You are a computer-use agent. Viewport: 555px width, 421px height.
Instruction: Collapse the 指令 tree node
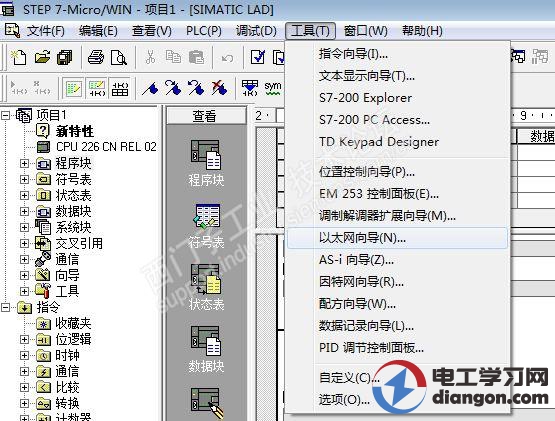5,307
